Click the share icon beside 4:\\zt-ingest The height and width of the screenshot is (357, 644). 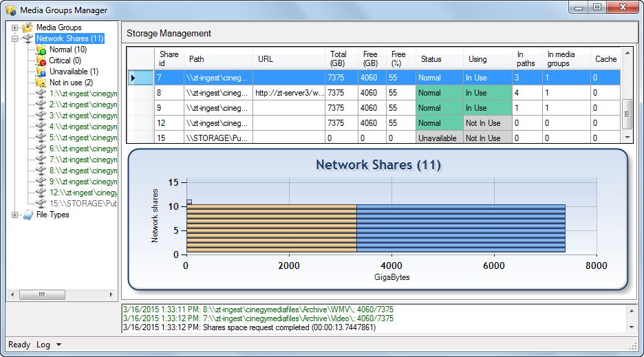point(41,127)
